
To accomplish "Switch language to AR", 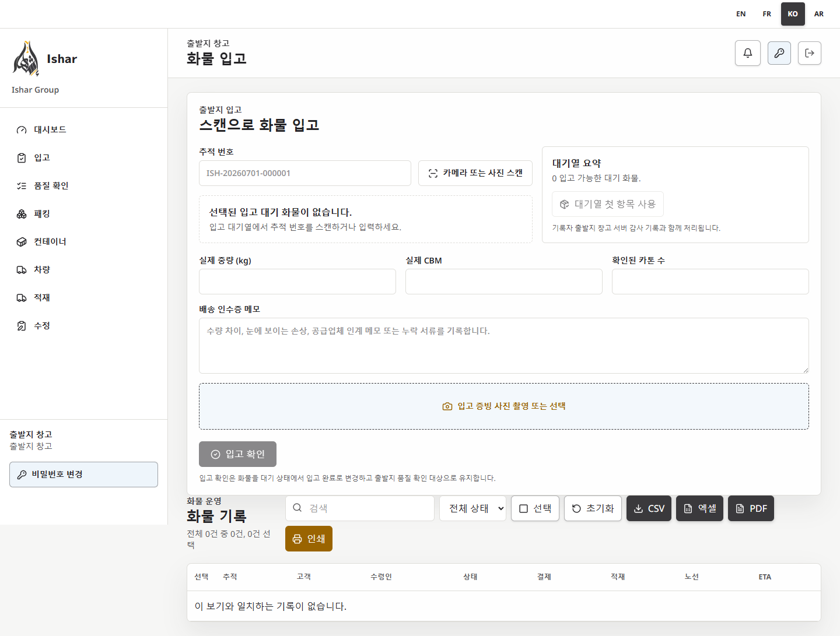I will [819, 14].
